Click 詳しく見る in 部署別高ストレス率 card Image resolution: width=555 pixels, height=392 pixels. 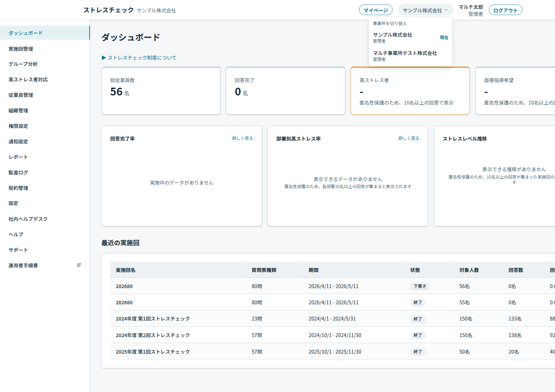point(409,138)
